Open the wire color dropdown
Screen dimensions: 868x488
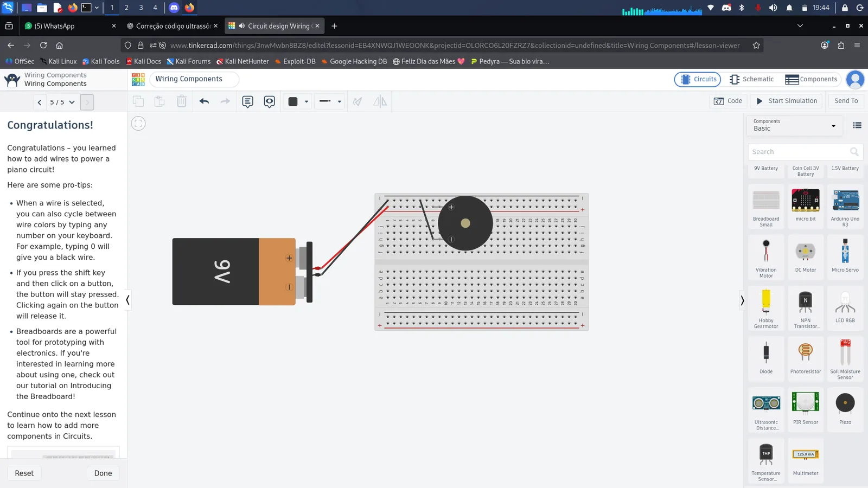(x=298, y=101)
